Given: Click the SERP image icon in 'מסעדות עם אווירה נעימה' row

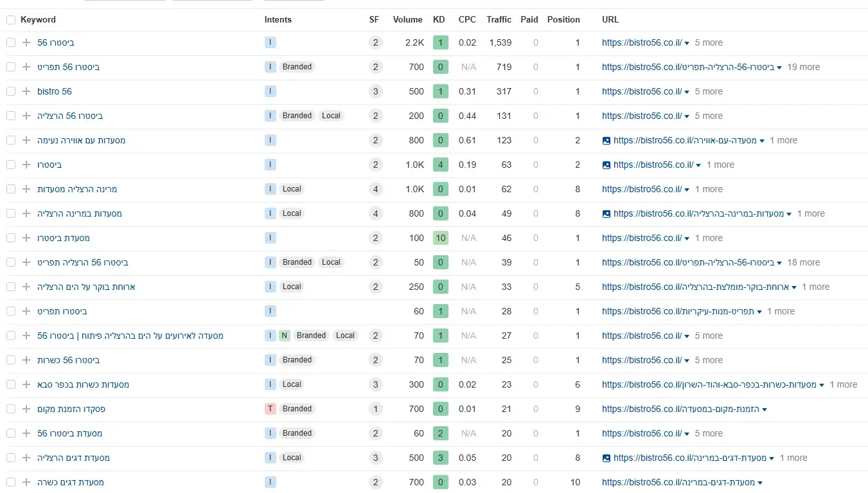Looking at the screenshot, I should tap(607, 140).
